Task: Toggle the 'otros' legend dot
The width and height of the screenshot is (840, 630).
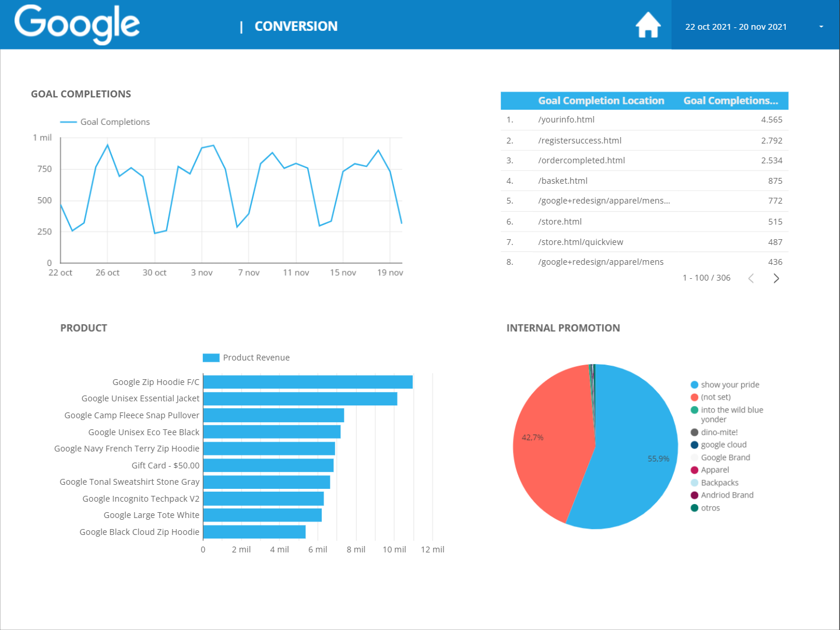Action: coord(694,508)
